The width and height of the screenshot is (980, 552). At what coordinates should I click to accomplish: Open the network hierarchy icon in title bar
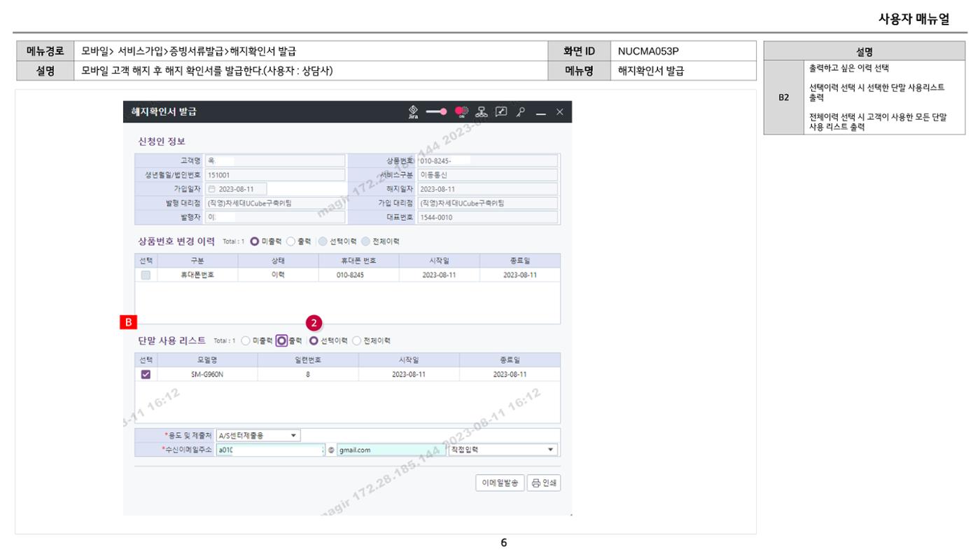click(x=481, y=112)
